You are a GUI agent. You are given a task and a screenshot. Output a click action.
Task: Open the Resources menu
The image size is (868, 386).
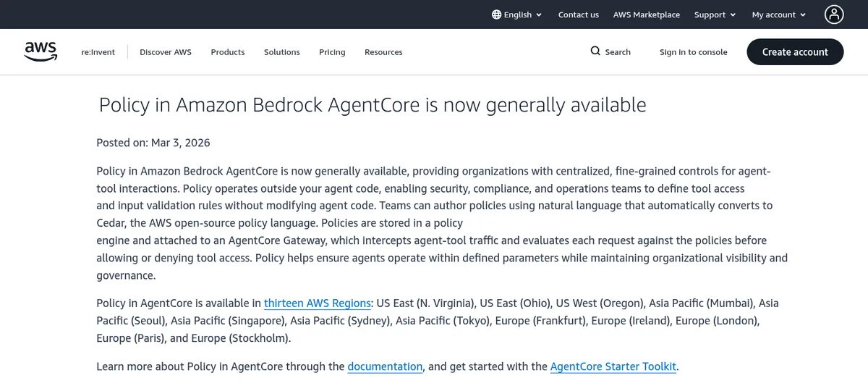(x=383, y=52)
